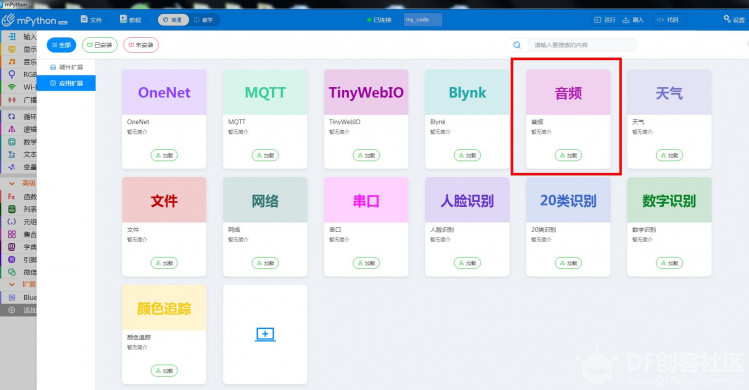Load the 文件 file extension
Viewport: 749px width, 390px height.
(164, 263)
